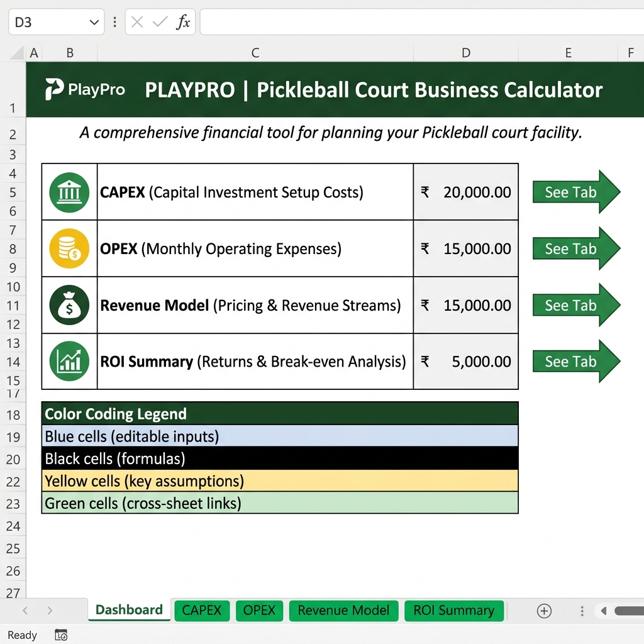The height and width of the screenshot is (644, 644).
Task: Click the Select All corner triangle
Action: [x=17, y=53]
